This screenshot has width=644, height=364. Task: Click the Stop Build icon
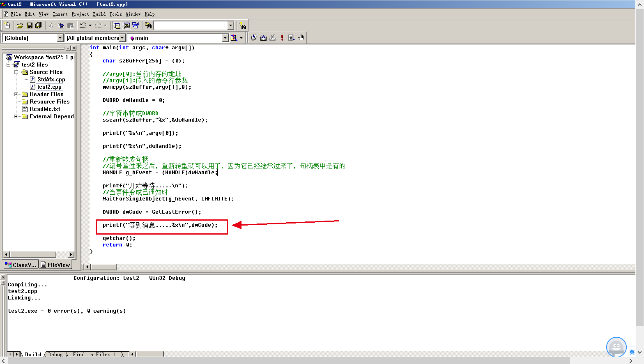273,38
